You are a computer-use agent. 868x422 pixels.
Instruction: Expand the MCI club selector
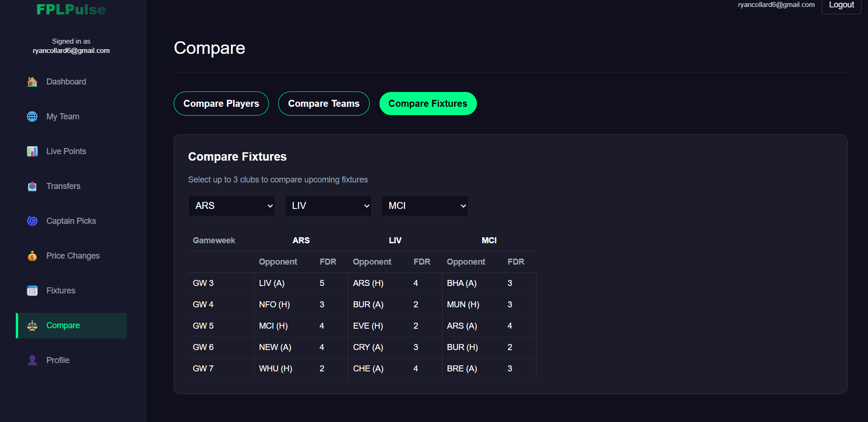pyautogui.click(x=424, y=206)
